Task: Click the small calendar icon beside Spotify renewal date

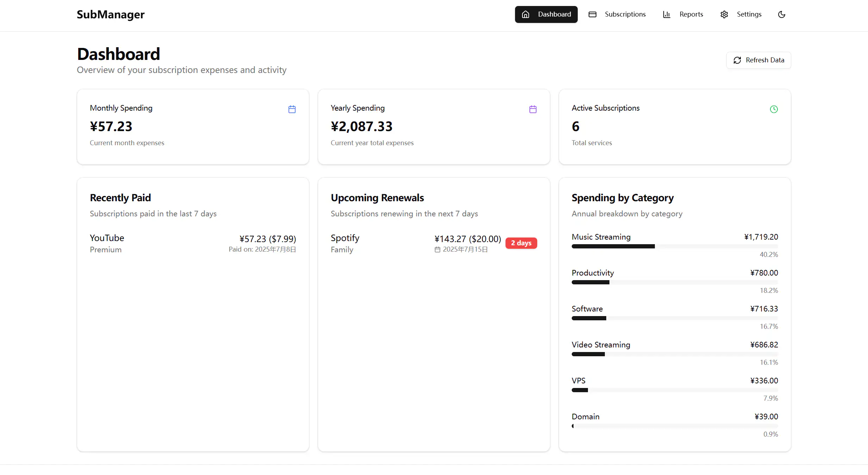Action: click(437, 249)
